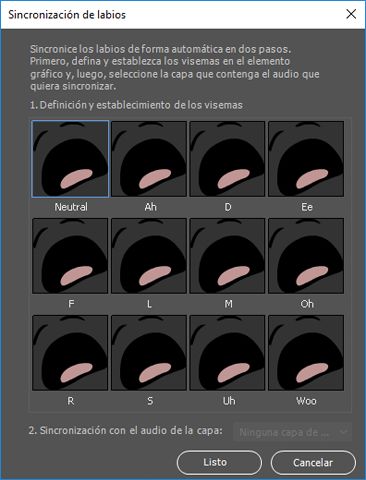Click the 'Woo' label text
The image size is (366, 480).
pos(306,401)
